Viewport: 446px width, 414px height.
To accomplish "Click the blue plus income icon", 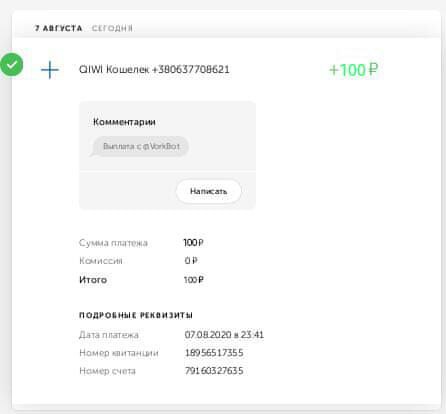I will 50,70.
